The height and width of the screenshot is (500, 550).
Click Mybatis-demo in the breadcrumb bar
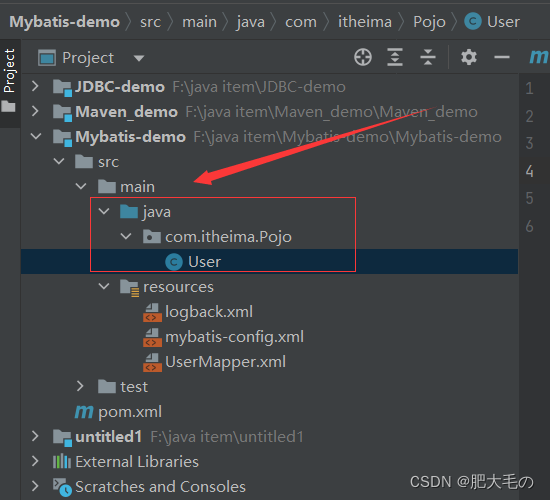(x=65, y=22)
